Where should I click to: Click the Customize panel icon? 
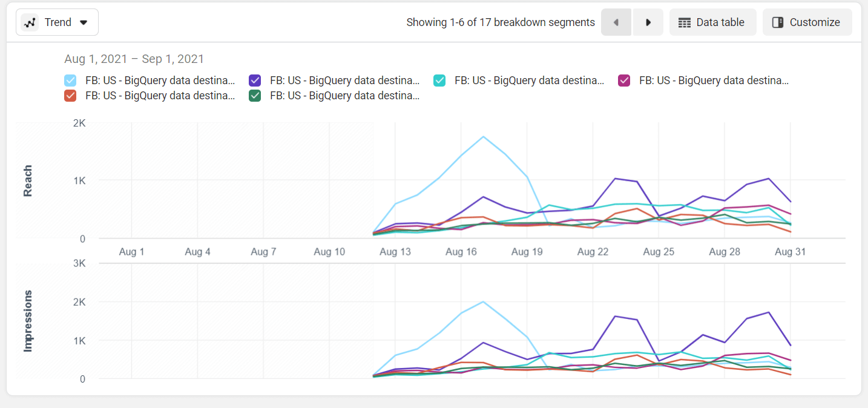[778, 22]
